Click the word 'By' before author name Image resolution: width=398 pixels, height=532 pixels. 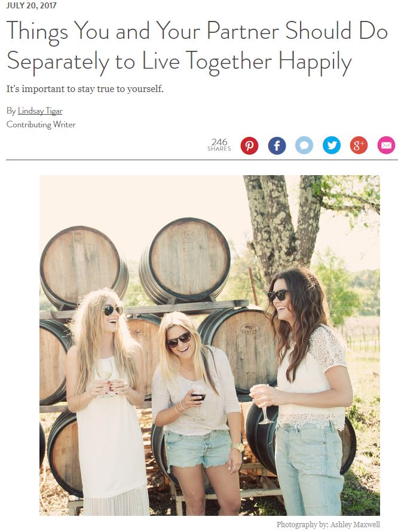(x=11, y=111)
